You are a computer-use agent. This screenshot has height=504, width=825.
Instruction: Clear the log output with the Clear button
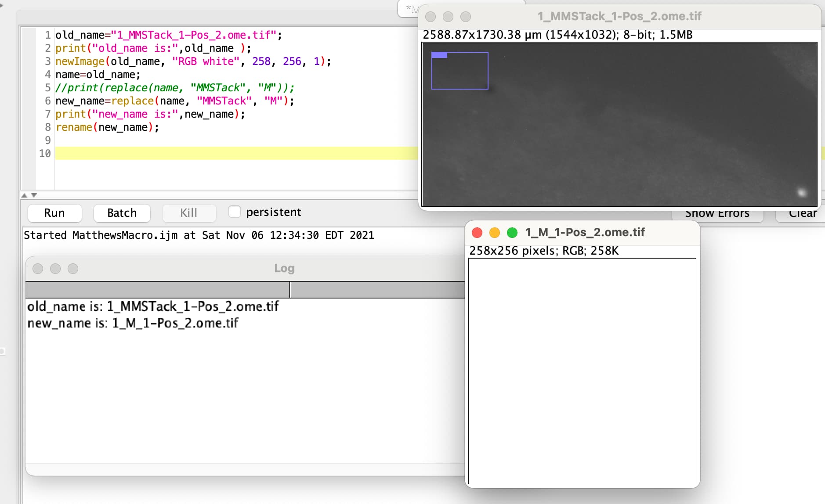click(x=802, y=213)
